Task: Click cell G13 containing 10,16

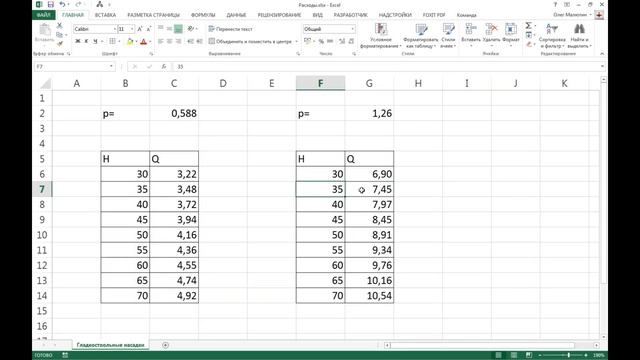Action: coord(369,280)
